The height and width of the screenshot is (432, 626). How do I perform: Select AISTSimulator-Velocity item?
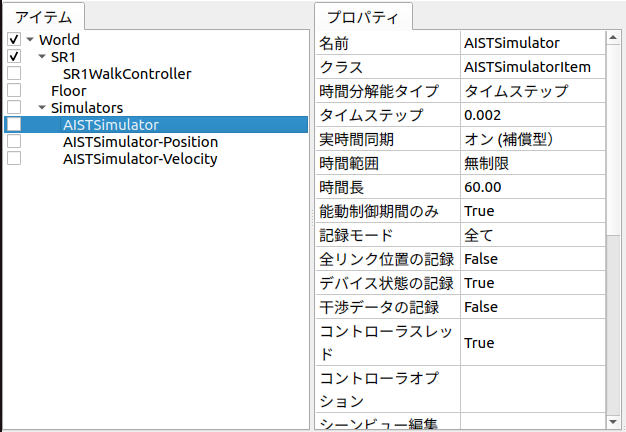140,159
